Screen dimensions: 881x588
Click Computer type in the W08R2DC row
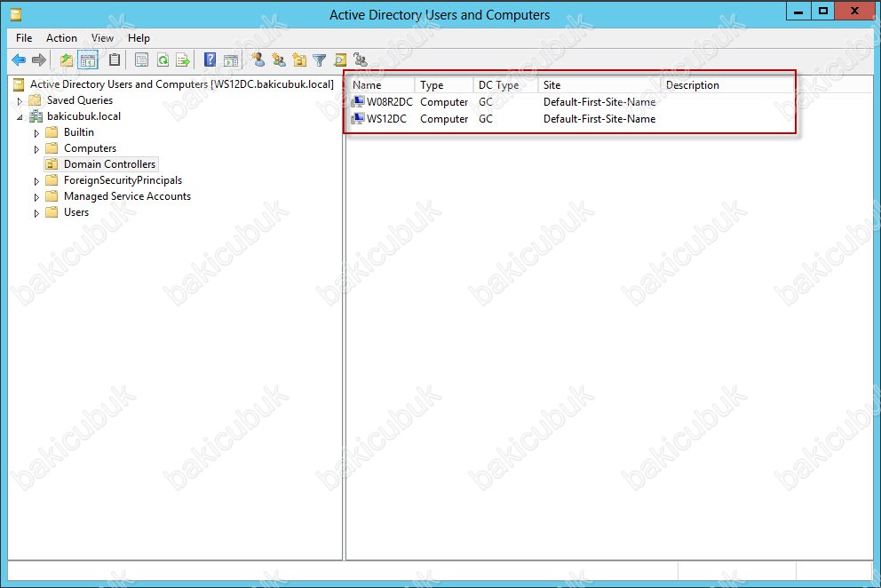pos(444,102)
